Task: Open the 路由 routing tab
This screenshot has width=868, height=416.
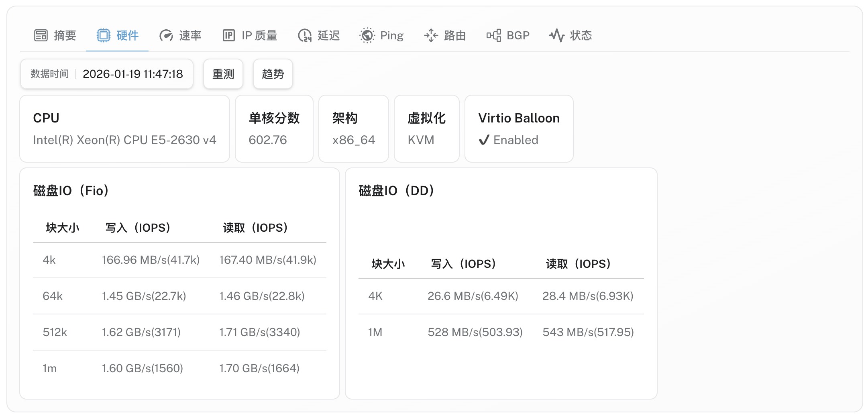Action: (x=455, y=36)
